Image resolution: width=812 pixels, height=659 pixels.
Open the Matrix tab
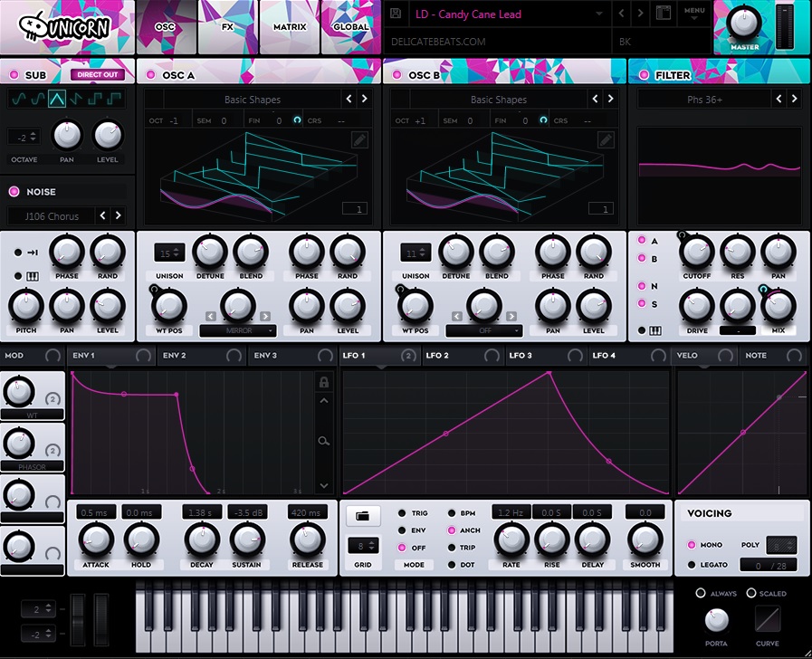pos(290,27)
